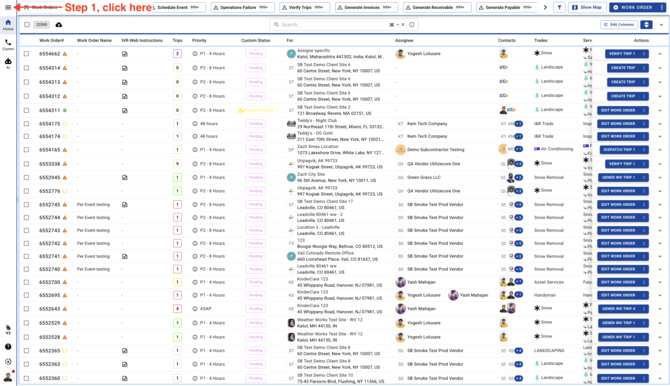The width and height of the screenshot is (670, 386).
Task: Click the info icon in search box
Action: 412,25
